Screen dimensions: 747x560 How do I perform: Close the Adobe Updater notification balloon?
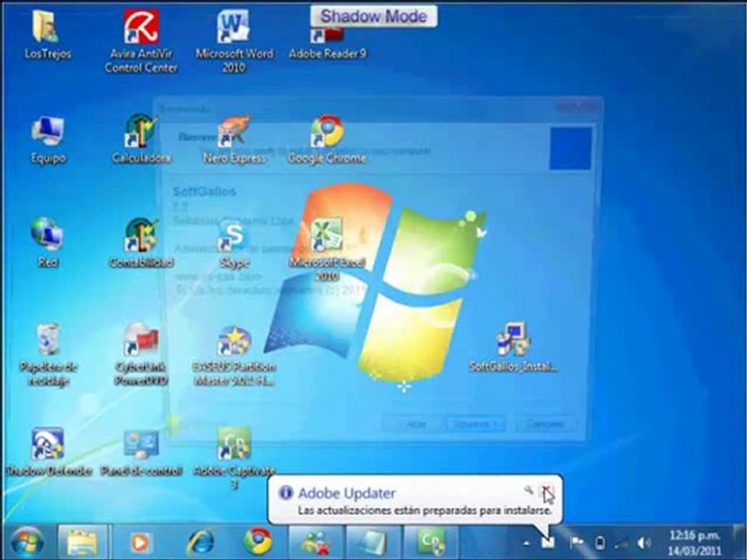click(548, 491)
